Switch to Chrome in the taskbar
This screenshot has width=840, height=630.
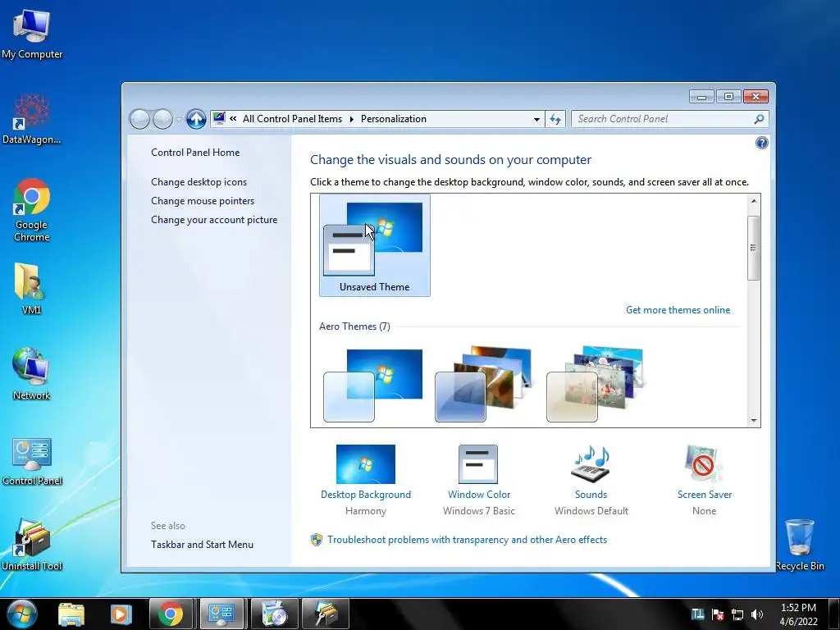[x=171, y=614]
